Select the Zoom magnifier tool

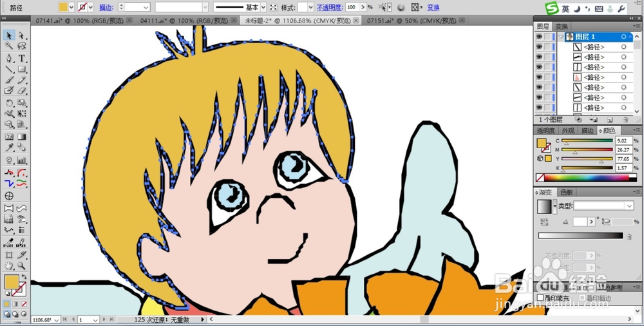point(21,266)
